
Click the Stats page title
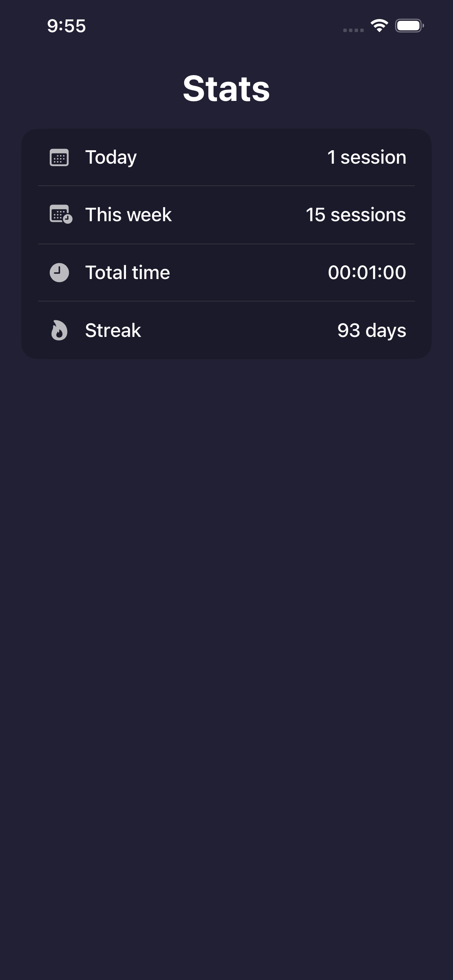(x=226, y=89)
